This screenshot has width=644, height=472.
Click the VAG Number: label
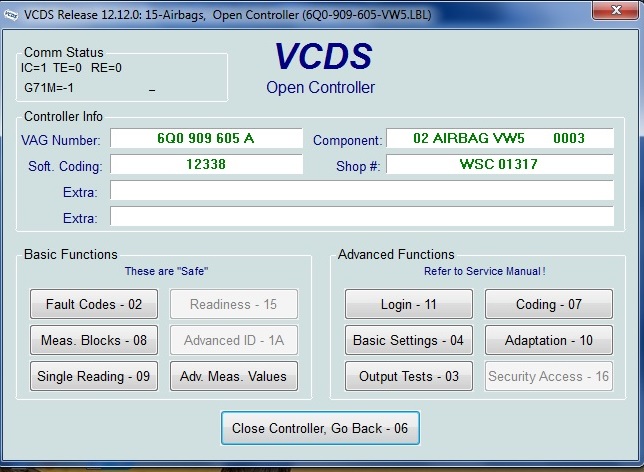click(x=61, y=140)
